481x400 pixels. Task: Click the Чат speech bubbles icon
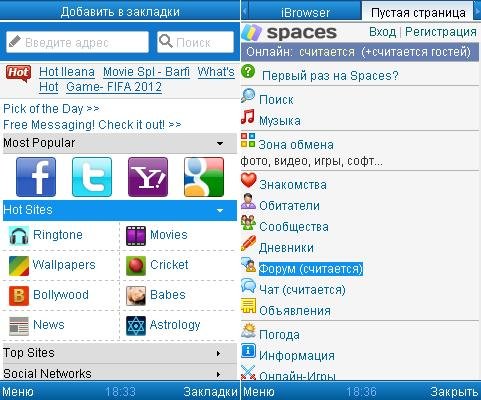(249, 286)
